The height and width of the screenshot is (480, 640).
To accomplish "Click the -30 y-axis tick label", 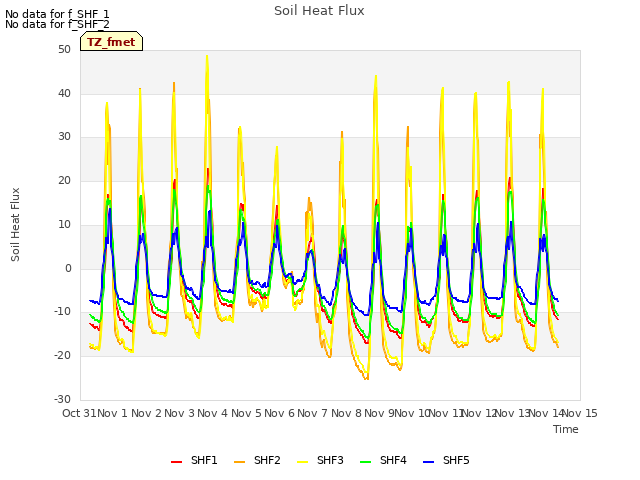I will point(62,399).
